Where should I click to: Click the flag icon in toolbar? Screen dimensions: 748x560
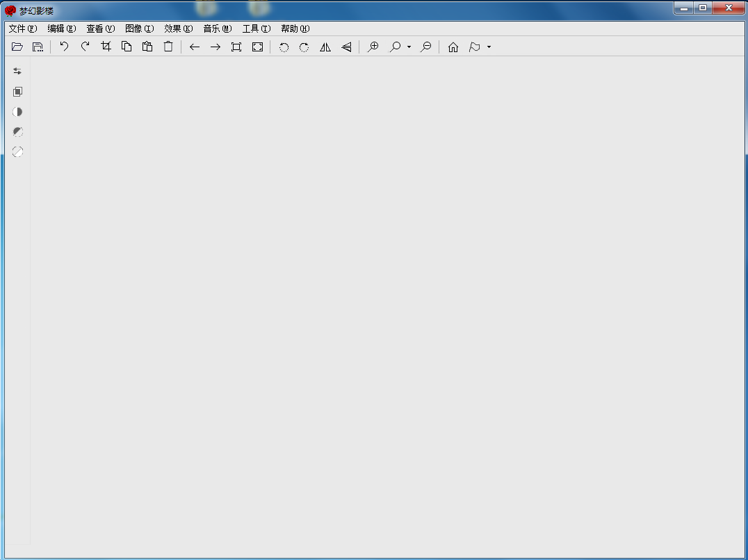coord(474,47)
